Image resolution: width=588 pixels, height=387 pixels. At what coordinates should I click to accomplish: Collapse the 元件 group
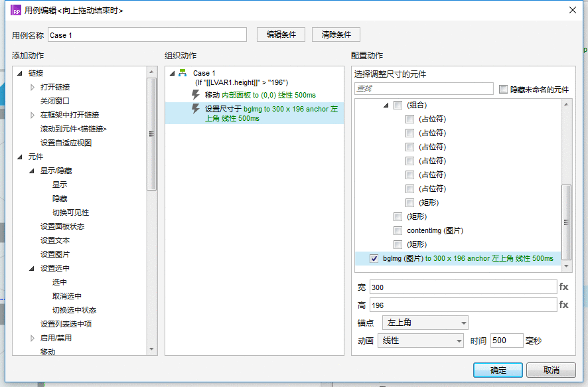[20, 157]
